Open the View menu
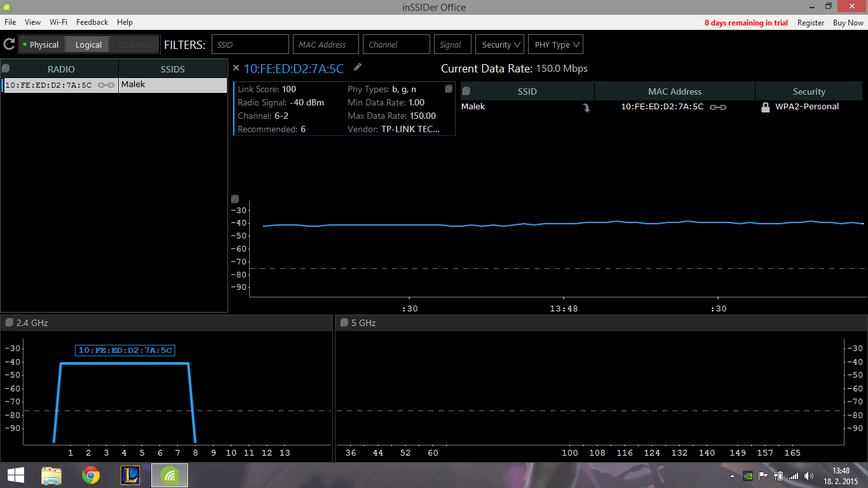This screenshot has width=868, height=488. tap(32, 22)
